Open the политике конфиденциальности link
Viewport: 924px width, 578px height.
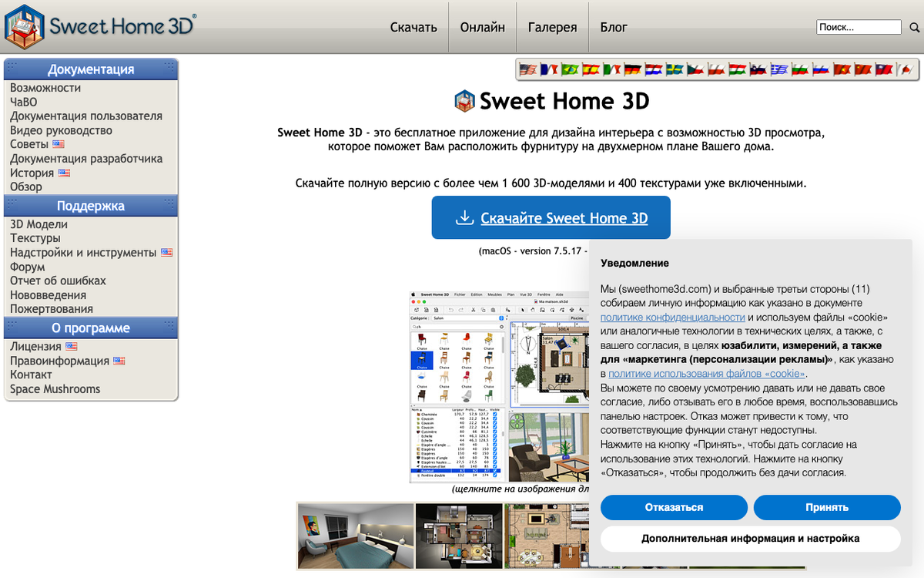[x=673, y=317]
